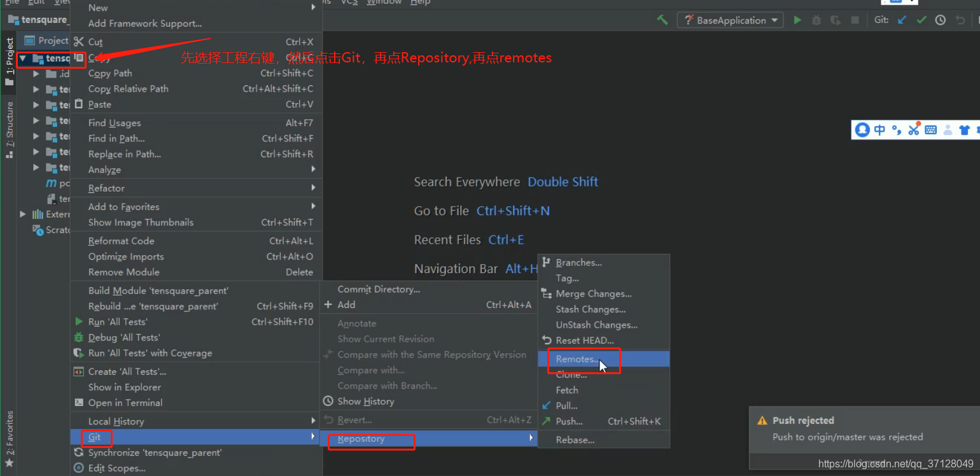Select Pull... in Repository submenu
Screen dimensions: 980x476
click(x=604, y=406)
